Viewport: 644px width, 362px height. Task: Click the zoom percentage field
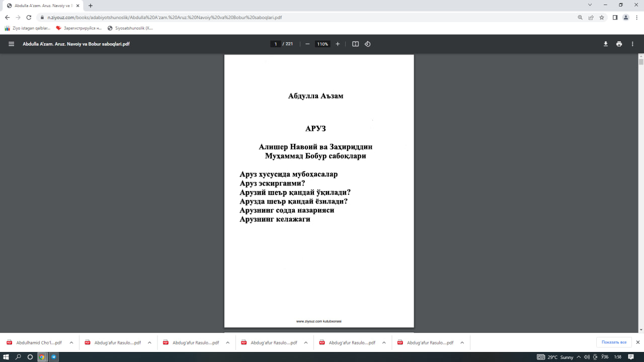322,44
